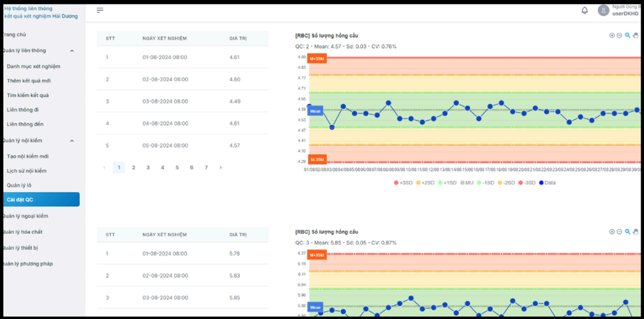Open Quản lý ngoại kiểm in the sidebar
The width and height of the screenshot is (644, 319).
[x=25, y=216]
